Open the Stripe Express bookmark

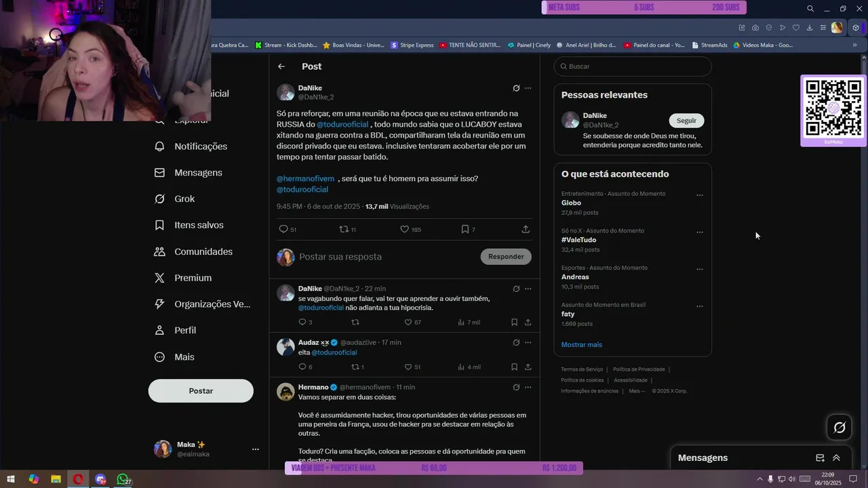[412, 45]
